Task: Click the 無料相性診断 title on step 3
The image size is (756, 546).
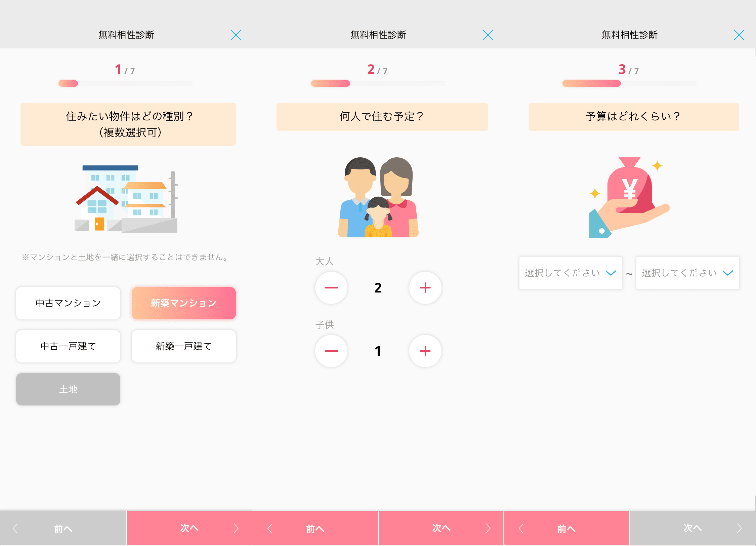Action: [x=630, y=35]
